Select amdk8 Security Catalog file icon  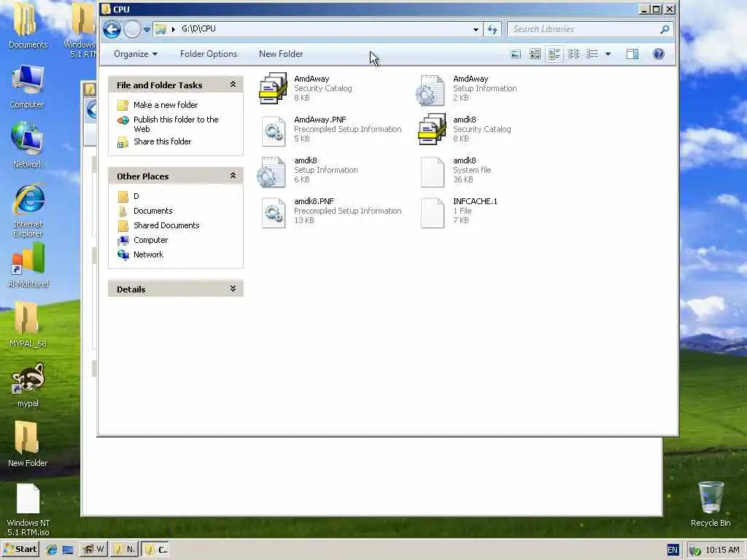(x=432, y=129)
